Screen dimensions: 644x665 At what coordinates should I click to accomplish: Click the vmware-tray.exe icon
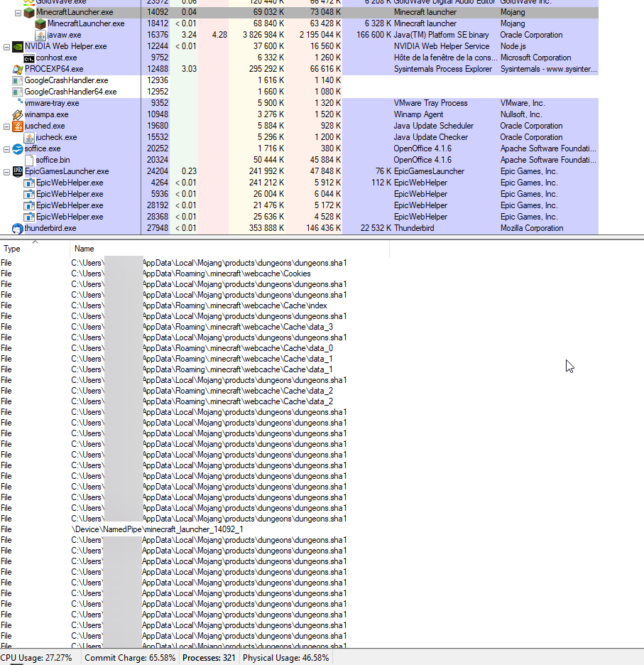(20, 102)
